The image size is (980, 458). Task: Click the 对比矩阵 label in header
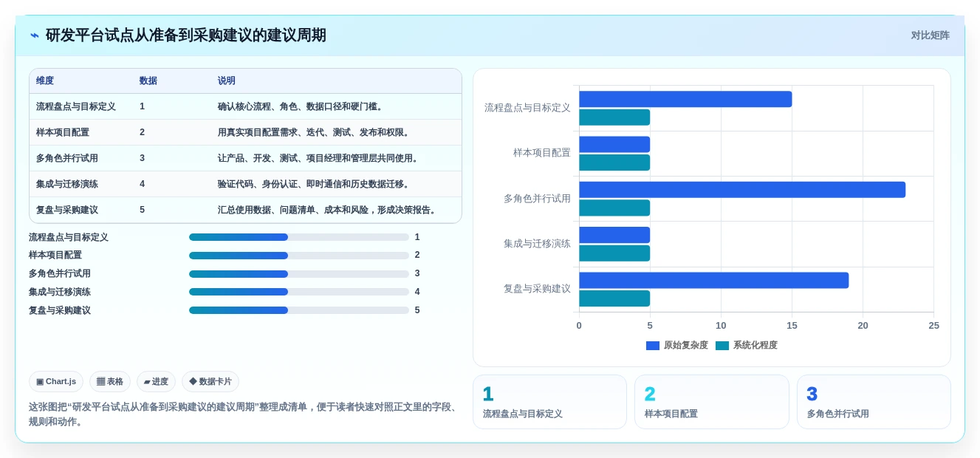[x=930, y=35]
